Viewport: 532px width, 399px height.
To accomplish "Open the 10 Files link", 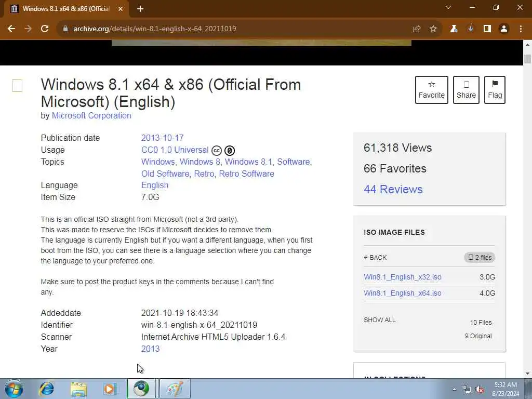I will [x=481, y=323].
